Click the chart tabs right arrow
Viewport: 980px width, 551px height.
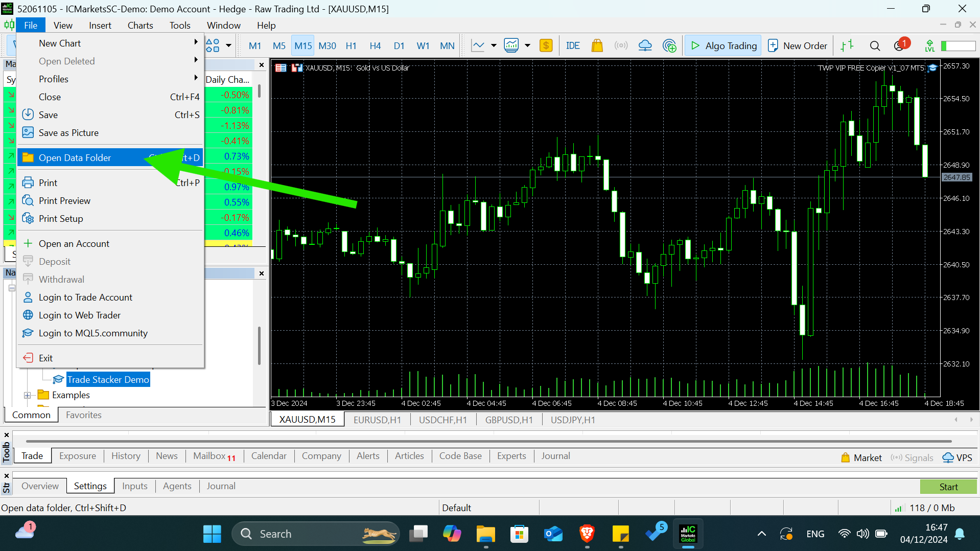(x=971, y=420)
